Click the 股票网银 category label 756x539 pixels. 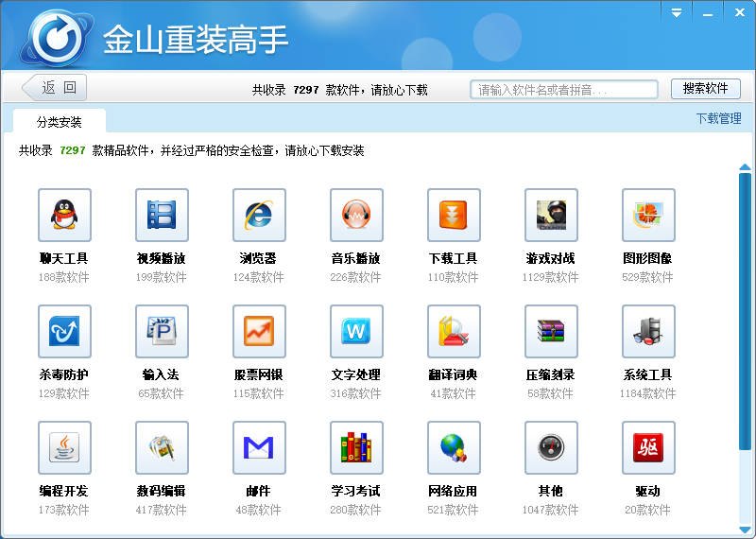(258, 374)
